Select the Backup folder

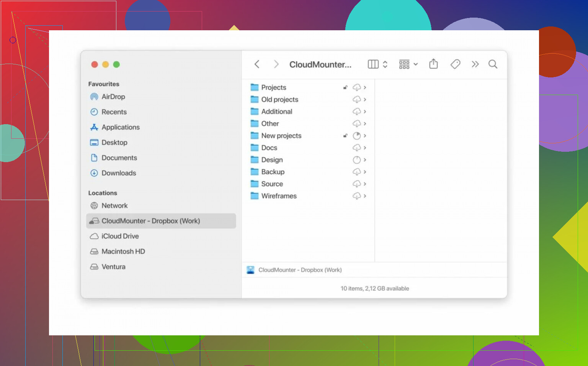coord(273,172)
